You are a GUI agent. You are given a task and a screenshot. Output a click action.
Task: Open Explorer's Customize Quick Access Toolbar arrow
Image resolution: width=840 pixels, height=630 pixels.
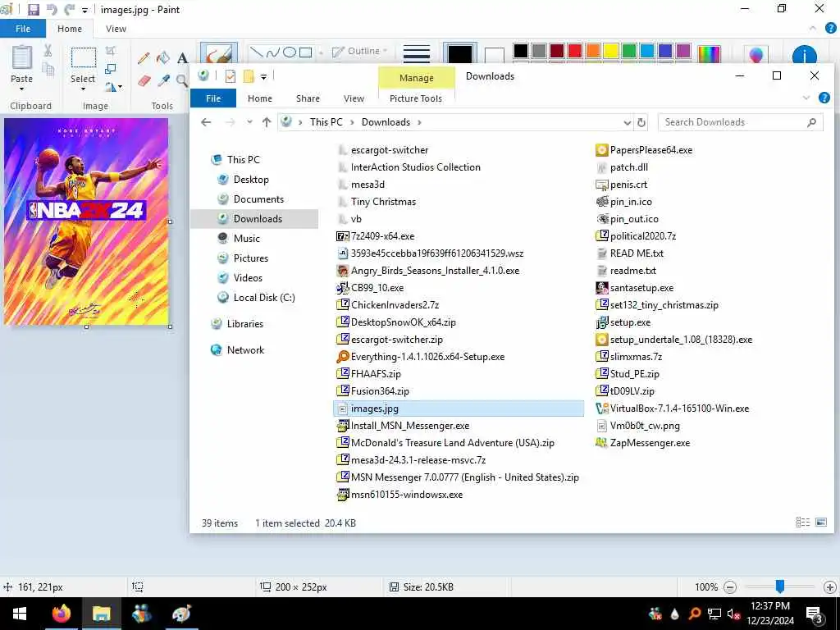coord(263,77)
